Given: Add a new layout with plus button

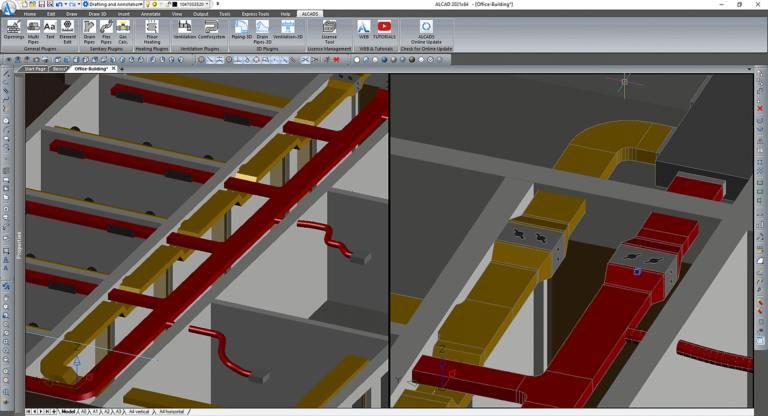Looking at the screenshot, I should [x=53, y=412].
